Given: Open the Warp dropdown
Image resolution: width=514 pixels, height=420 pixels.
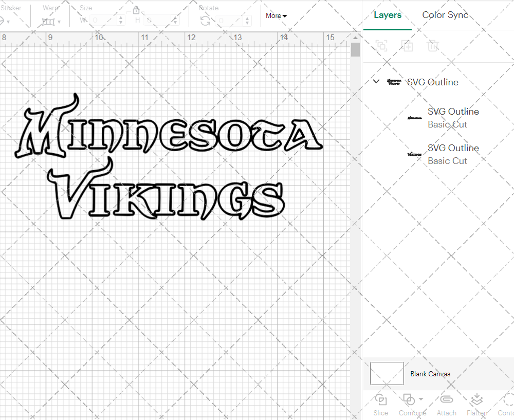Looking at the screenshot, I should (51, 22).
